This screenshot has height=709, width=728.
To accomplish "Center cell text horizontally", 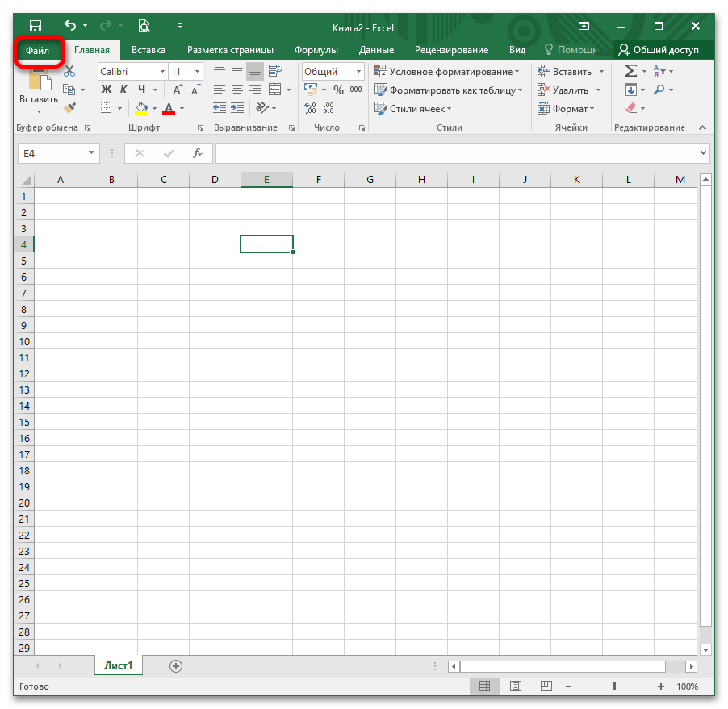I will 237,90.
